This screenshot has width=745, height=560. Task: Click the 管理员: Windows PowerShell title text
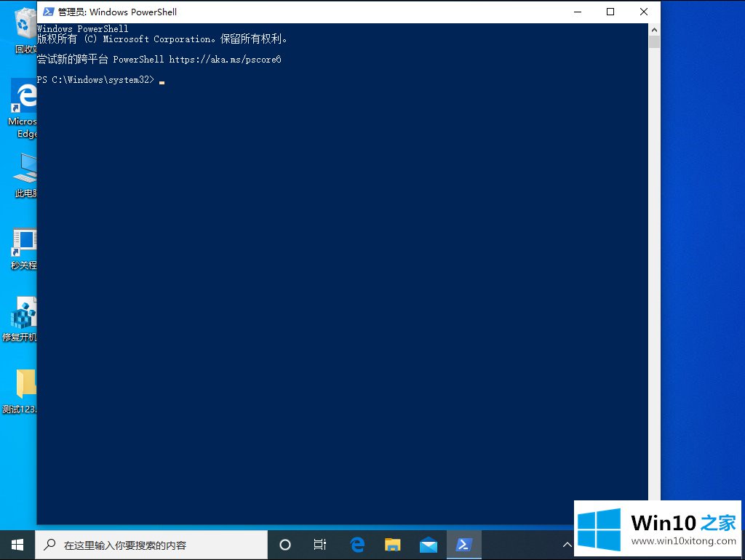[x=117, y=12]
